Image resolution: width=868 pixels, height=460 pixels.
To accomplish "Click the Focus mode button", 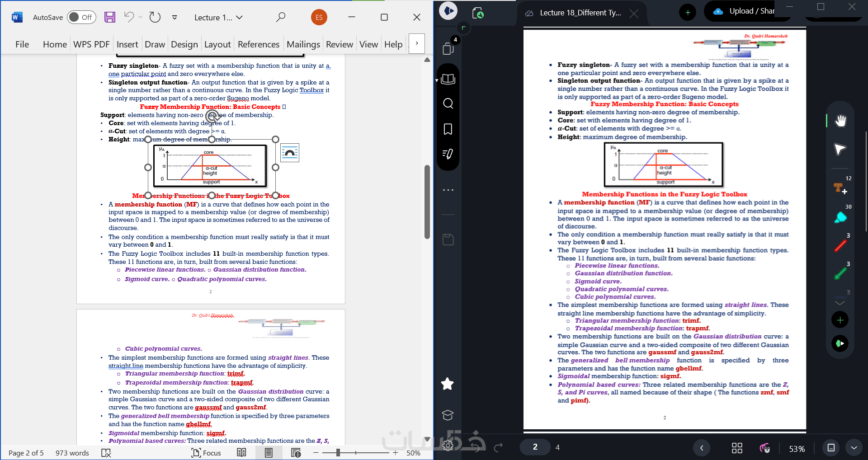I will [206, 453].
